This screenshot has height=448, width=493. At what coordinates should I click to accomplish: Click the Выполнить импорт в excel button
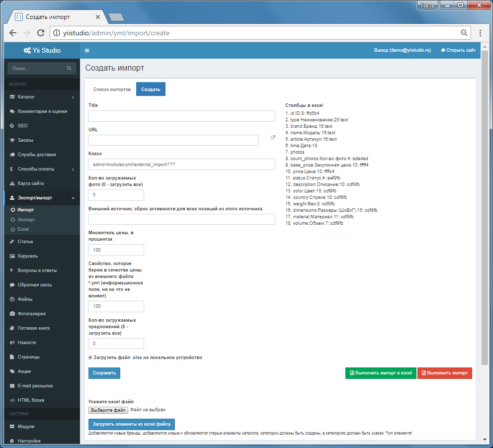click(381, 373)
